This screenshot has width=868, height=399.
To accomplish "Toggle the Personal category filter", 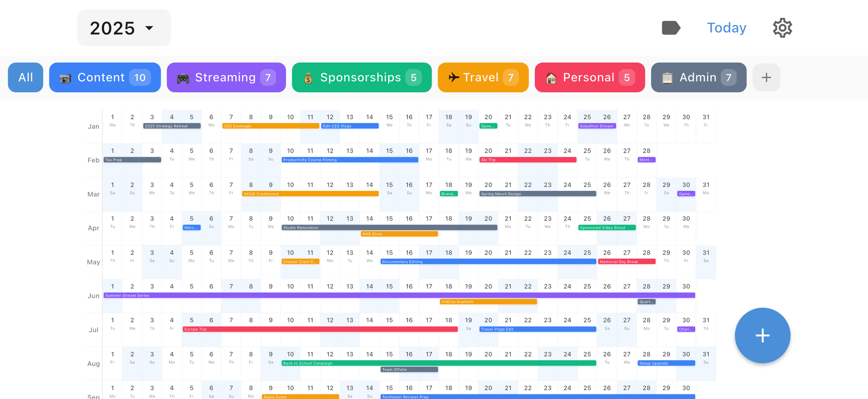I will [589, 77].
